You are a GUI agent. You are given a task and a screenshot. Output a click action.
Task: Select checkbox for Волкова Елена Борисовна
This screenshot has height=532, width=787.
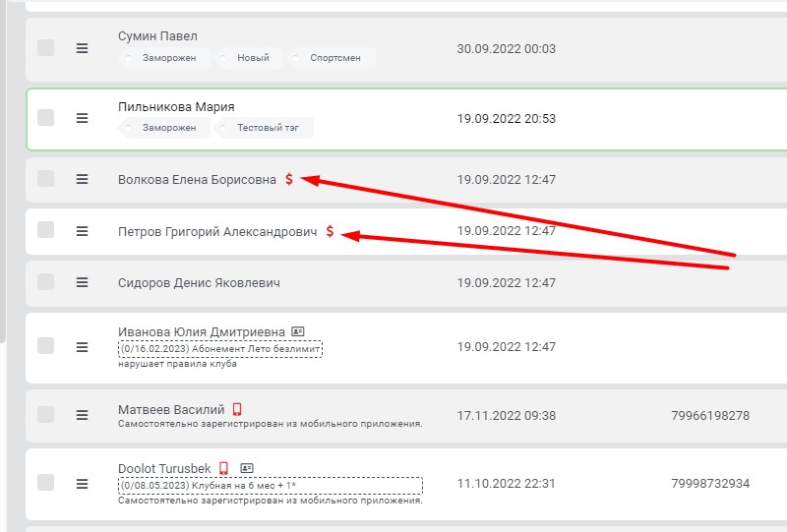(x=45, y=178)
